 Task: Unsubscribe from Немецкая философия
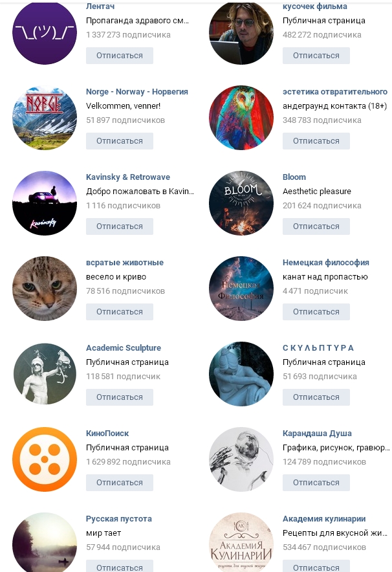[316, 311]
